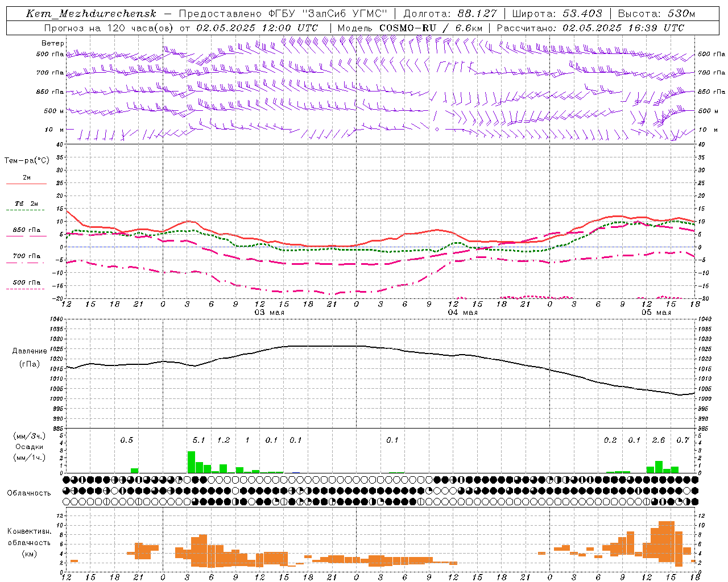Click the Тем-ра(°C) axis title
728x582 pixels.
coord(27,161)
